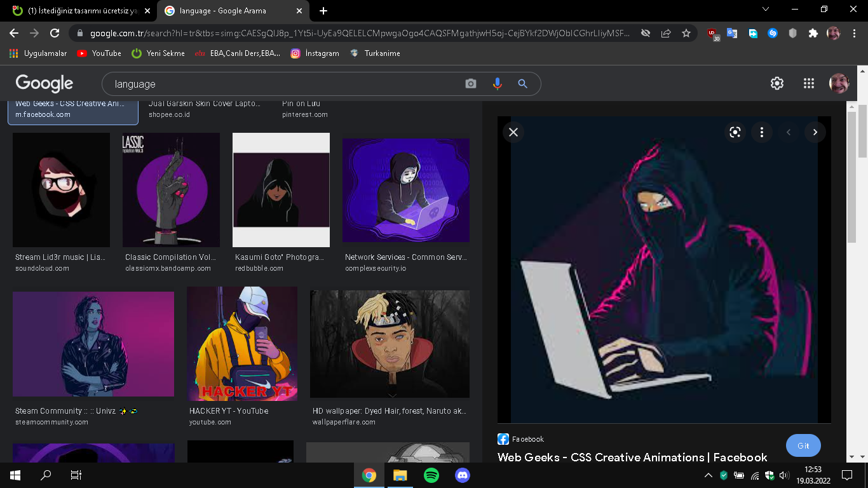Navigate back in the browser
The height and width of the screenshot is (488, 868).
click(x=14, y=33)
